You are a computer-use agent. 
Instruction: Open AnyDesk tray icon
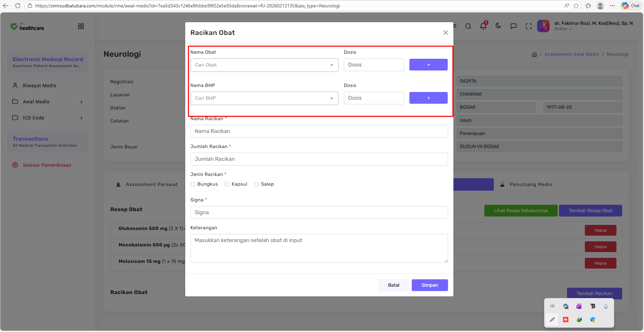566,320
